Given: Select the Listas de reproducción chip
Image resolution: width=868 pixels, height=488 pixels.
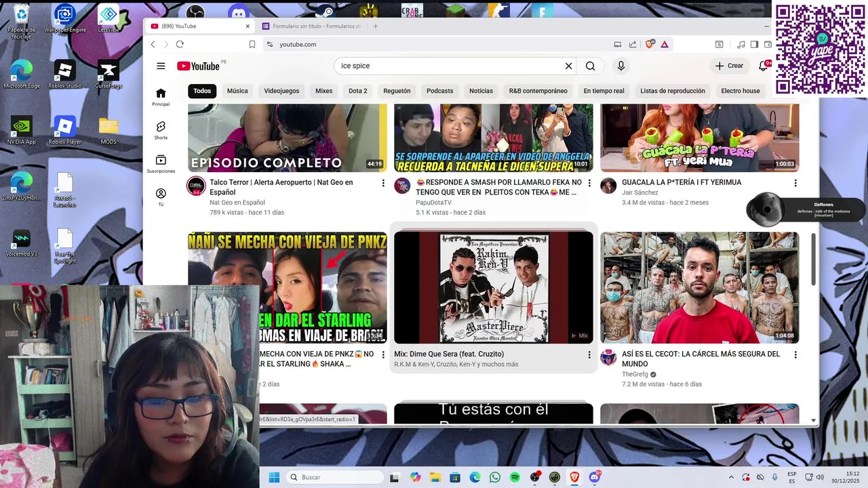Looking at the screenshot, I should 673,91.
